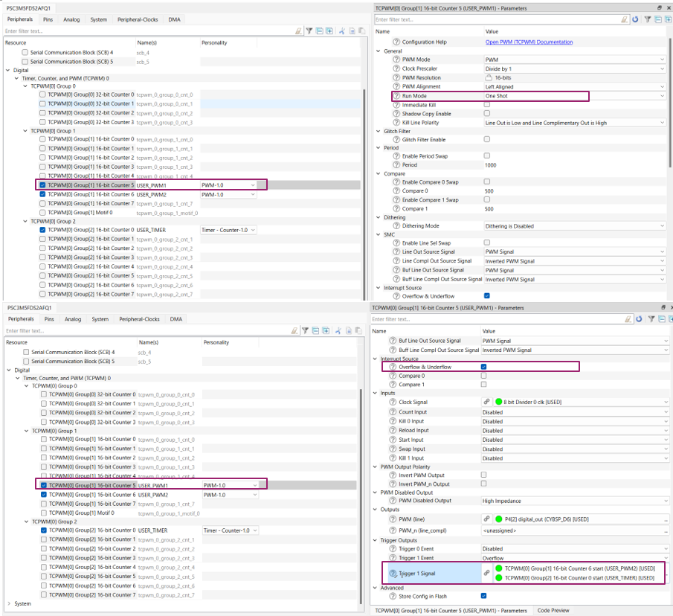Check the Enable Period Swap box
This screenshot has height=616, width=673.
tap(487, 155)
